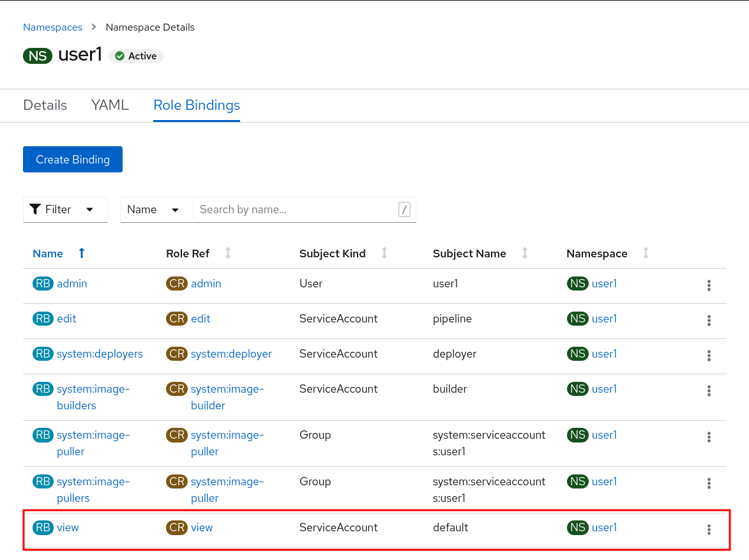Click the filter funnel icon
The image size is (749, 560).
click(36, 209)
